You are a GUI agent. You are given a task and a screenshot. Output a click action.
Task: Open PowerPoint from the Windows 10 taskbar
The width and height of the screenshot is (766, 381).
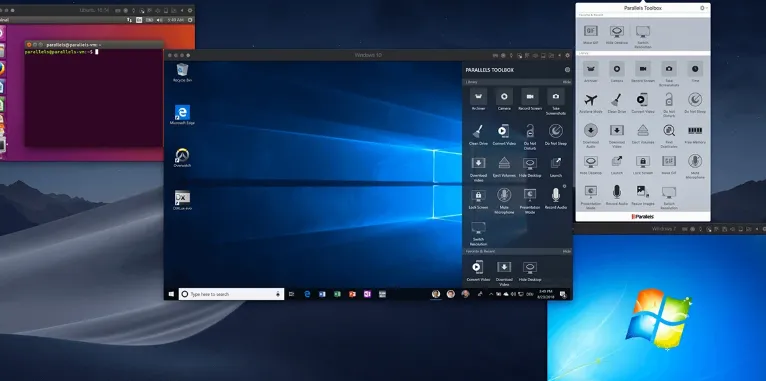tap(352, 294)
